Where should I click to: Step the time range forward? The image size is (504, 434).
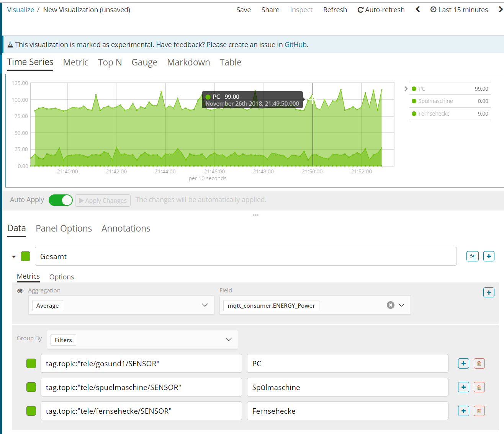[500, 10]
